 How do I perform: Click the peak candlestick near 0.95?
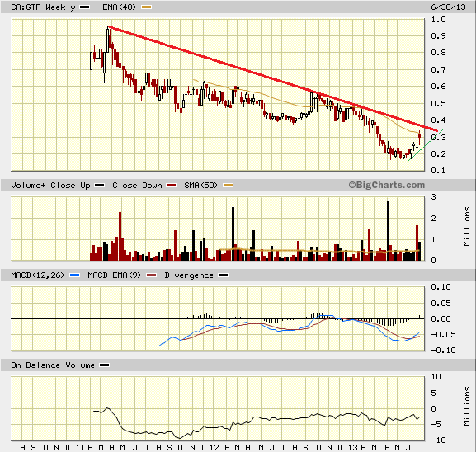point(108,40)
